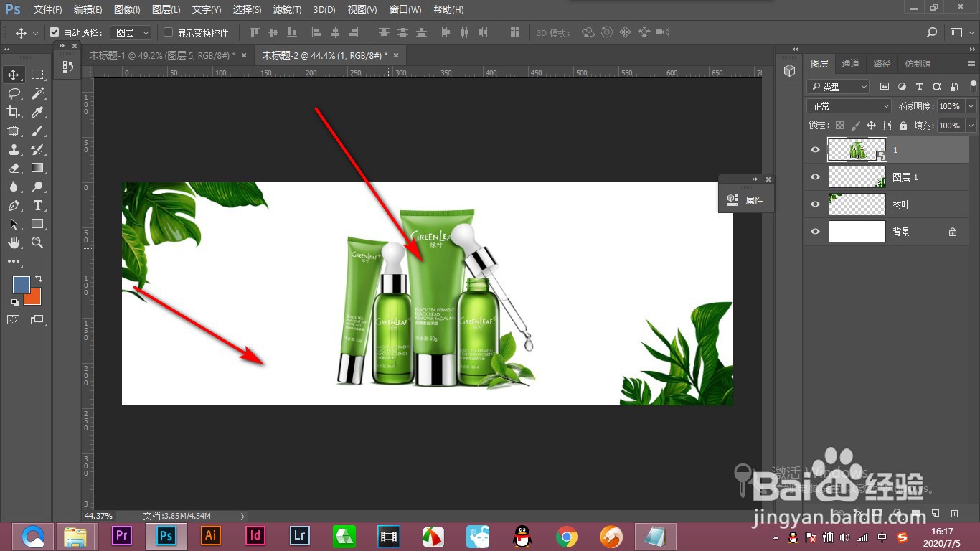Image resolution: width=980 pixels, height=551 pixels.
Task: Select the Eyedropper tool
Action: [x=37, y=112]
